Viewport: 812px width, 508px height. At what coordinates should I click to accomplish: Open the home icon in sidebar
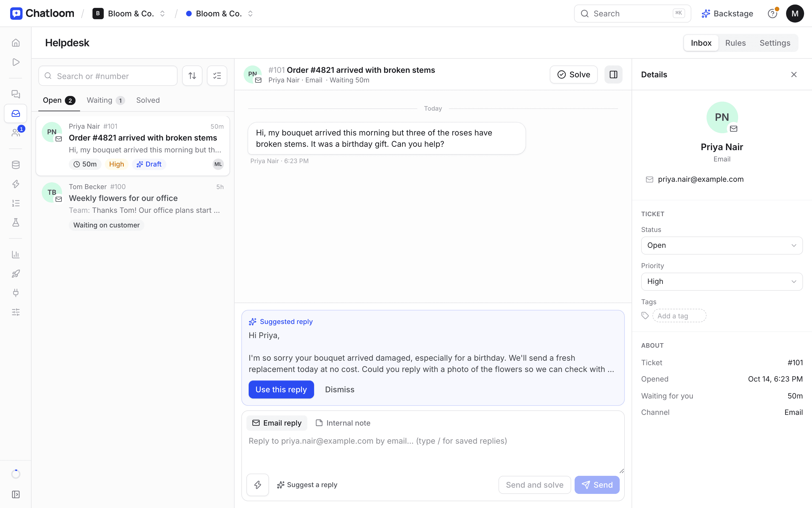point(16,43)
